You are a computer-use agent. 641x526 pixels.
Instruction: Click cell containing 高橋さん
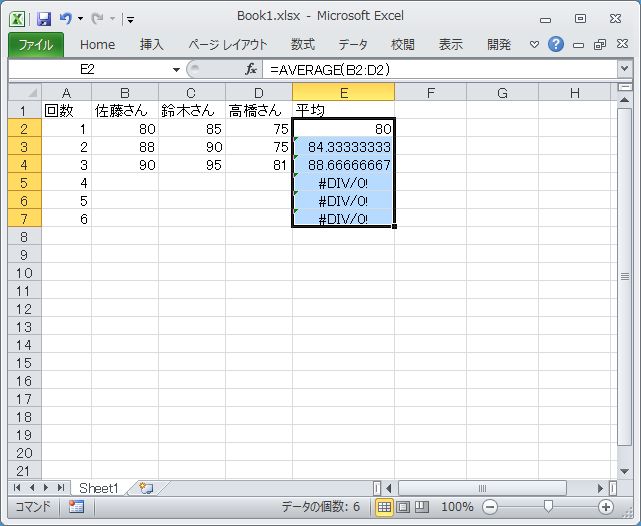pos(259,110)
